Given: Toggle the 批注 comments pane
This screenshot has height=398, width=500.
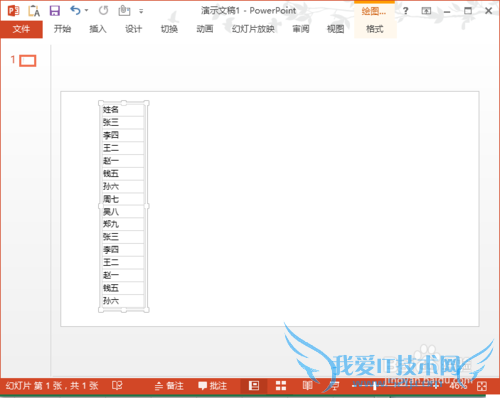Looking at the screenshot, I should coord(212,386).
